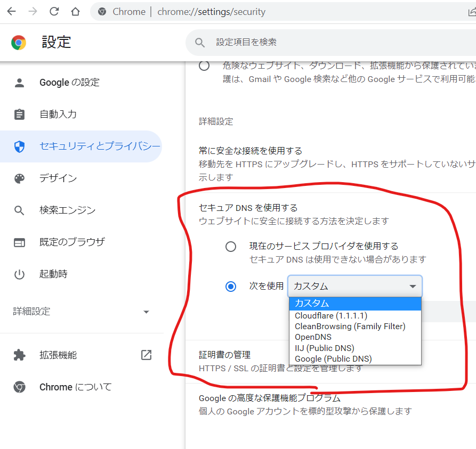This screenshot has width=476, height=449.
Task: Choose Cloudflare (1.1.1.1) from list
Action: tap(355, 316)
